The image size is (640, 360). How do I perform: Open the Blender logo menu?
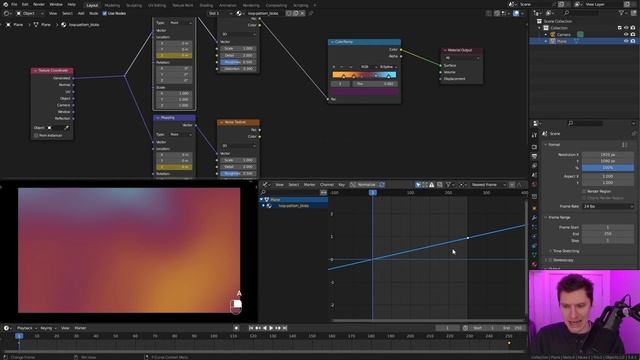6,4
